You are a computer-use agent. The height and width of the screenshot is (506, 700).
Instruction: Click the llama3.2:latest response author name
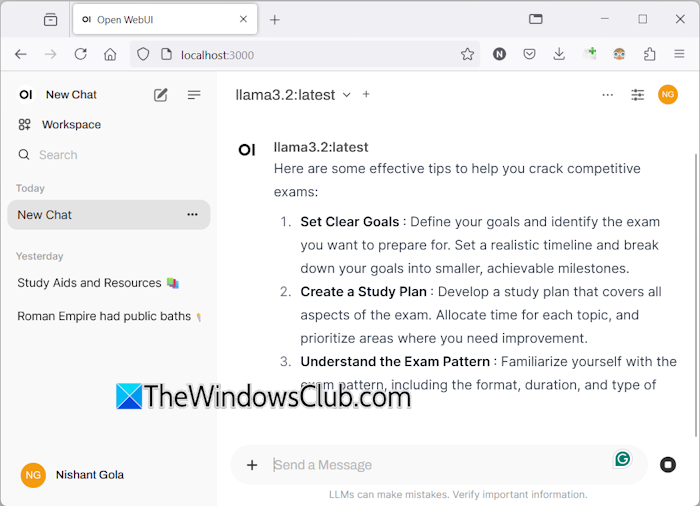click(321, 147)
